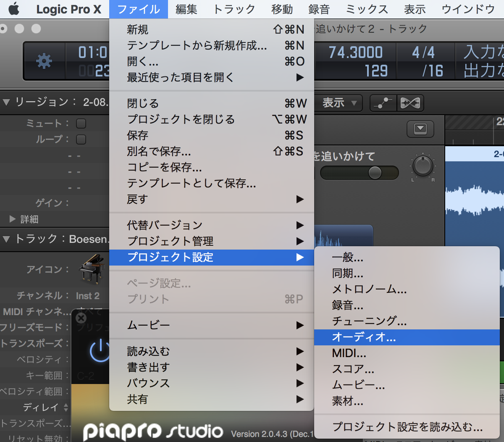The height and width of the screenshot is (442, 504).
Task: Expand the プロジェクト管理 submenu
Action: click(212, 241)
